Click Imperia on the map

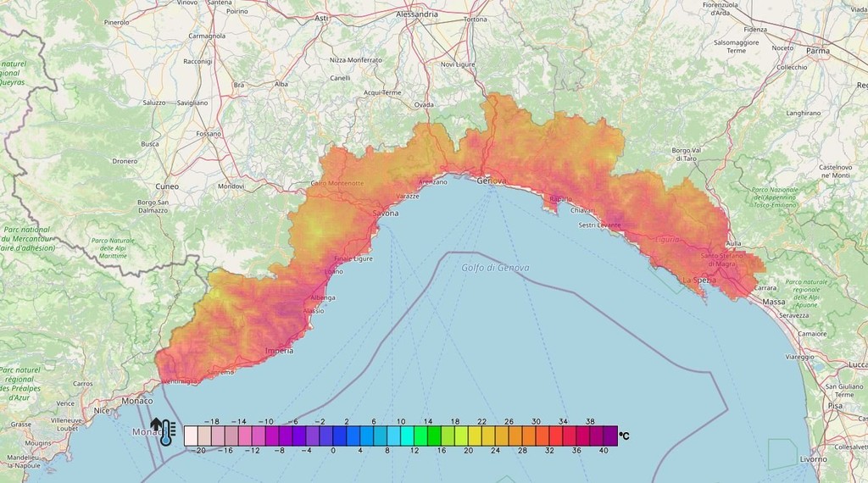(x=279, y=350)
